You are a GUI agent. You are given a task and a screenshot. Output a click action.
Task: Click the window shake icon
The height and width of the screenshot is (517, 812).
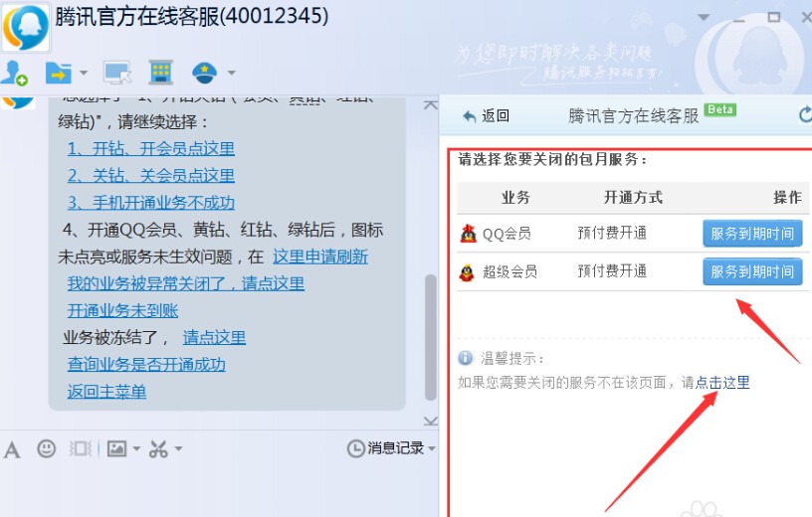tap(81, 448)
